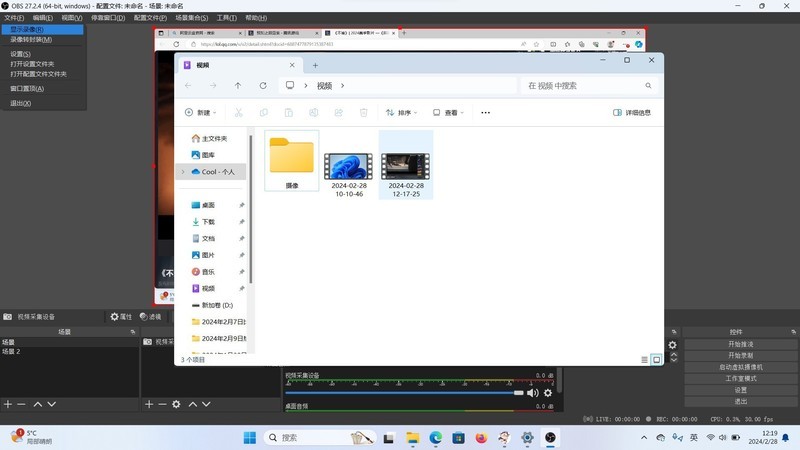Viewport: 800px width, 450px height.
Task: Close the 视频 Explorer tab
Action: (x=292, y=65)
